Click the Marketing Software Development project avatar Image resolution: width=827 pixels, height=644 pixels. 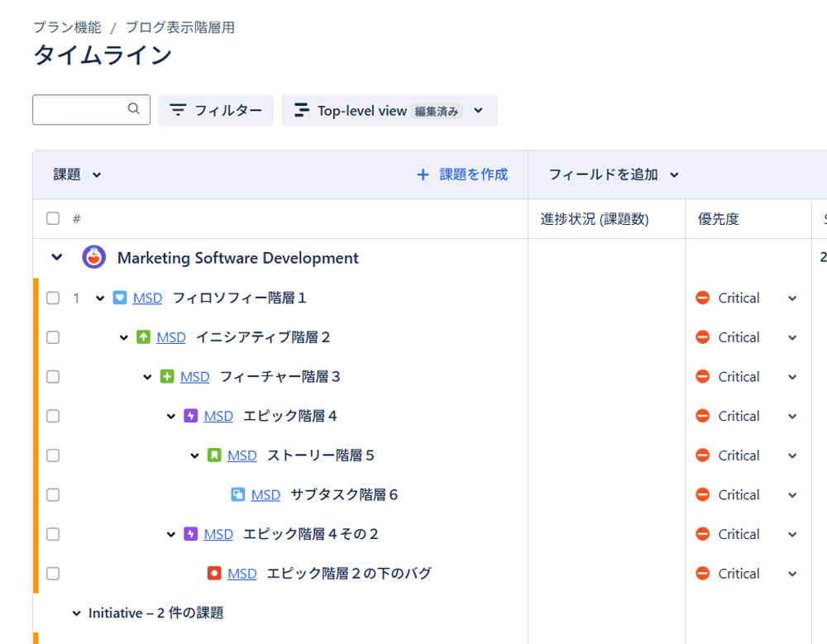pyautogui.click(x=94, y=257)
